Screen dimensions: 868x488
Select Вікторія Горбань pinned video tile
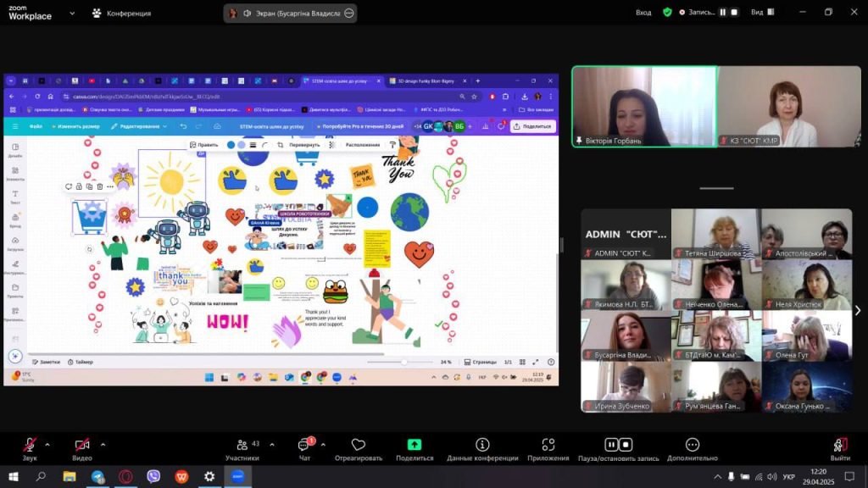644,107
